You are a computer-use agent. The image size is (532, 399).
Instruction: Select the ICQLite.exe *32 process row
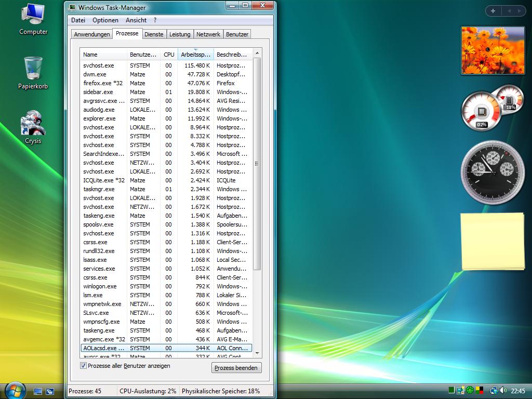(x=166, y=180)
